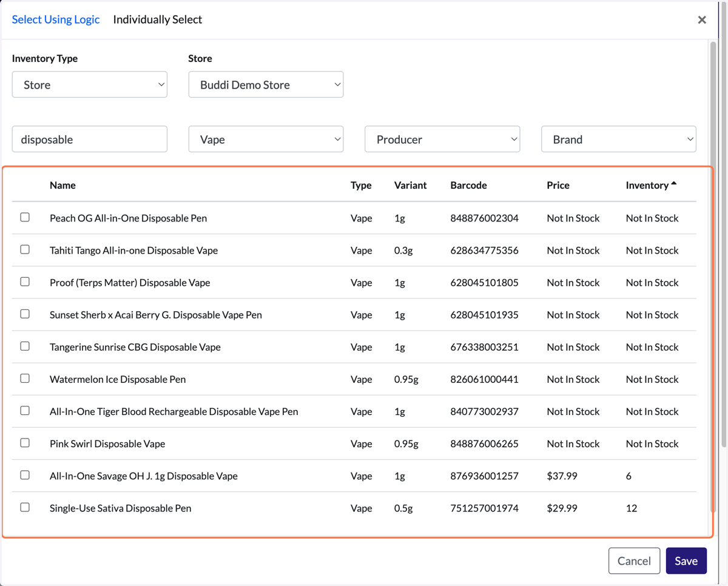This screenshot has height=586, width=728.
Task: Check the Single-Use Sativa Disposable Pen box
Action: pos(25,507)
